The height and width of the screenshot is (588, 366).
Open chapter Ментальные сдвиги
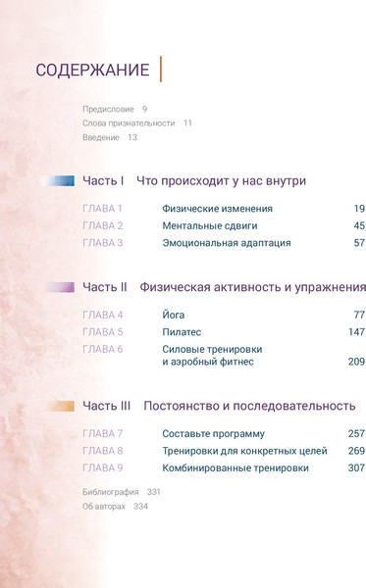tap(210, 225)
